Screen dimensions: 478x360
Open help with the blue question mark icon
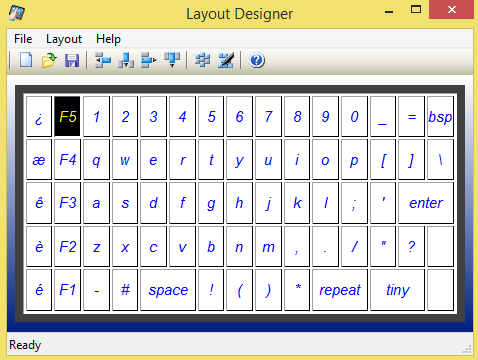pos(257,60)
